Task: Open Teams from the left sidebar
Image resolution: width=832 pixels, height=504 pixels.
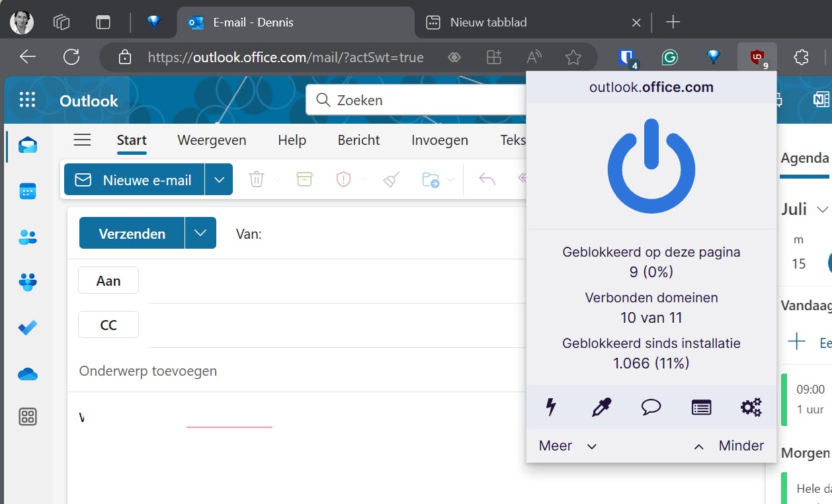Action: tap(27, 282)
